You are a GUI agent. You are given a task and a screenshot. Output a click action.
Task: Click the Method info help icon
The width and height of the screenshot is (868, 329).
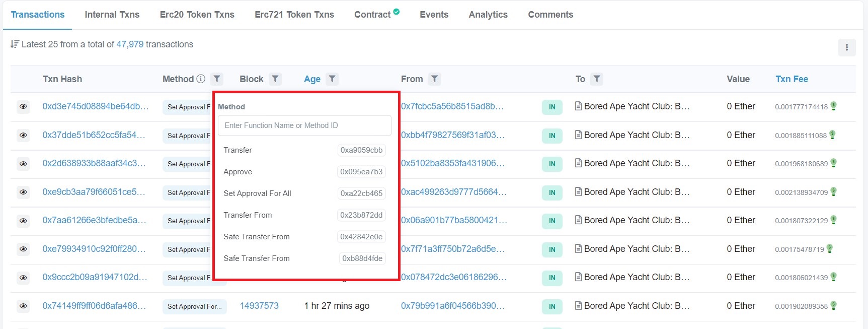(x=201, y=79)
